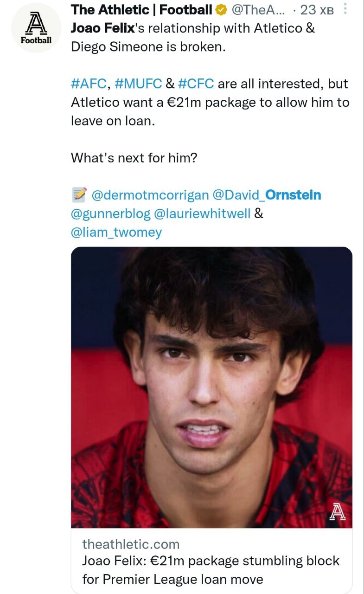The width and height of the screenshot is (364, 594).
Task: Open the €21m package stumbling block headline
Action: (211, 570)
